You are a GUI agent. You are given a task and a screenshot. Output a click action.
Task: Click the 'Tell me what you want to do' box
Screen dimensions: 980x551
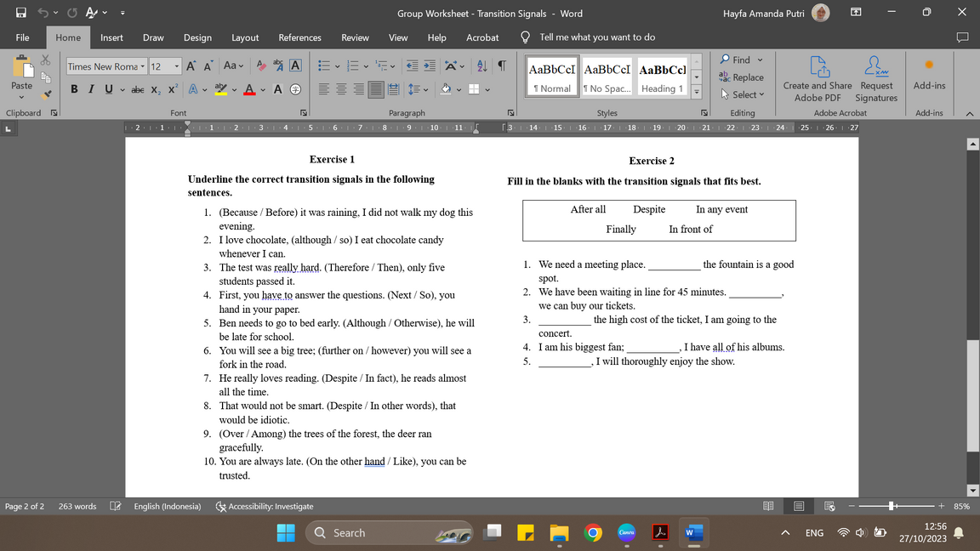[596, 37]
